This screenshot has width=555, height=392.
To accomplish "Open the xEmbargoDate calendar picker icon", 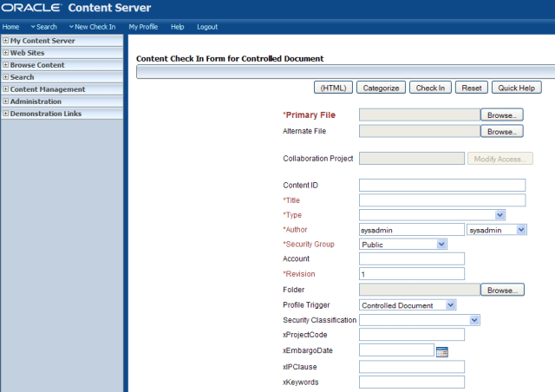I will click(x=442, y=351).
